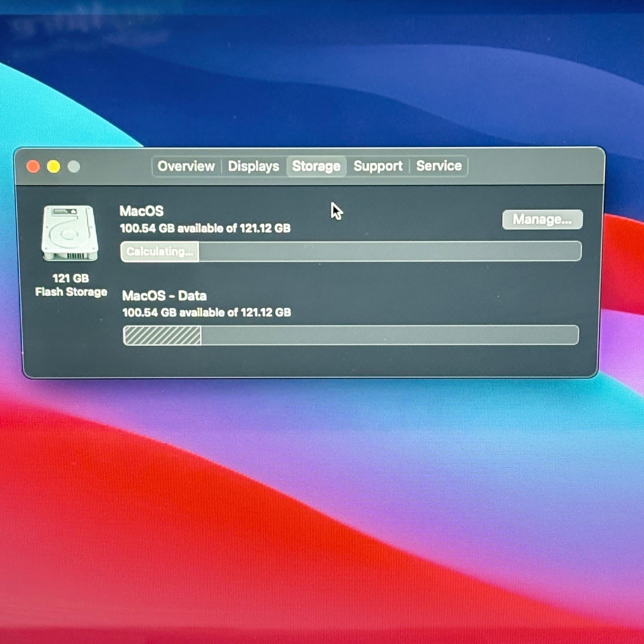Open the Service tab
This screenshot has width=644, height=644.
pyautogui.click(x=439, y=166)
